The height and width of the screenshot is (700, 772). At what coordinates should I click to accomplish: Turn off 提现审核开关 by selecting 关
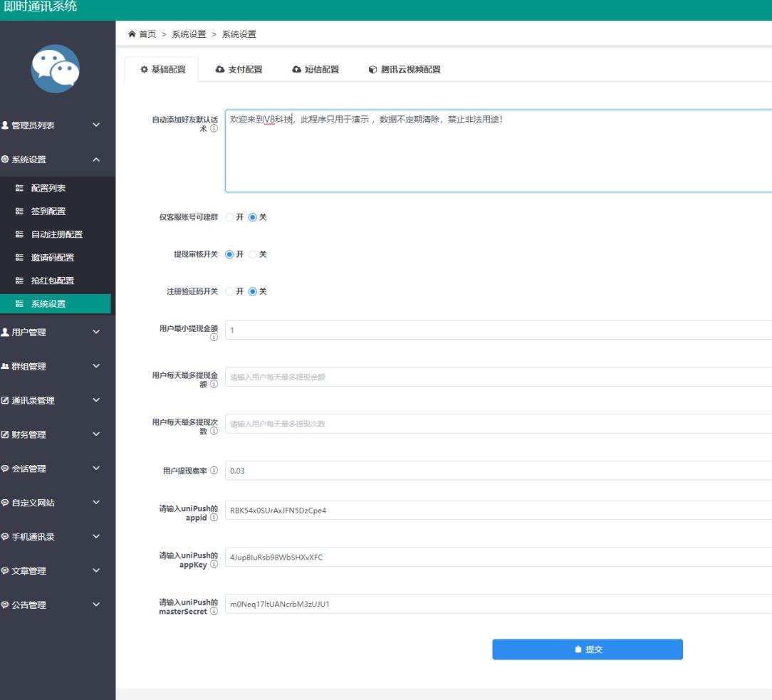tap(252, 254)
